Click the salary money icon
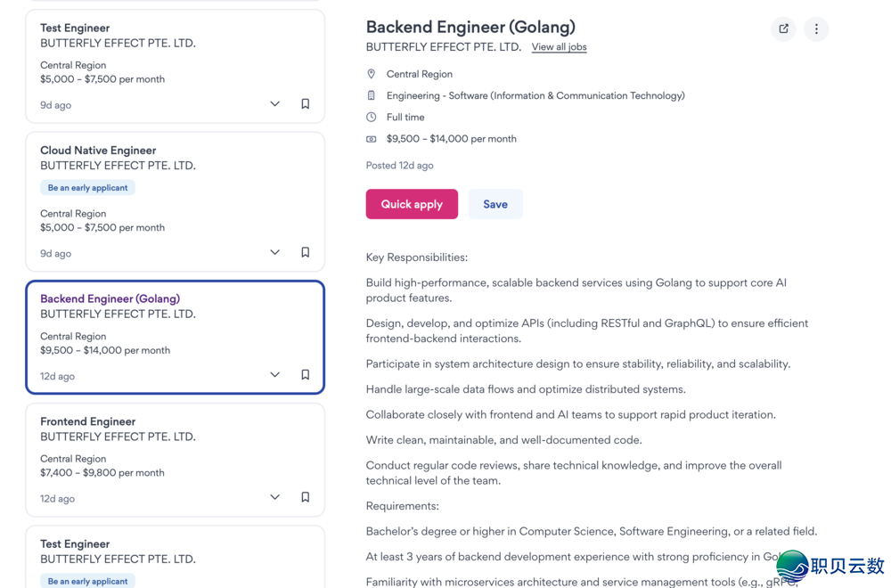Image resolution: width=891 pixels, height=588 pixels. coord(371,139)
